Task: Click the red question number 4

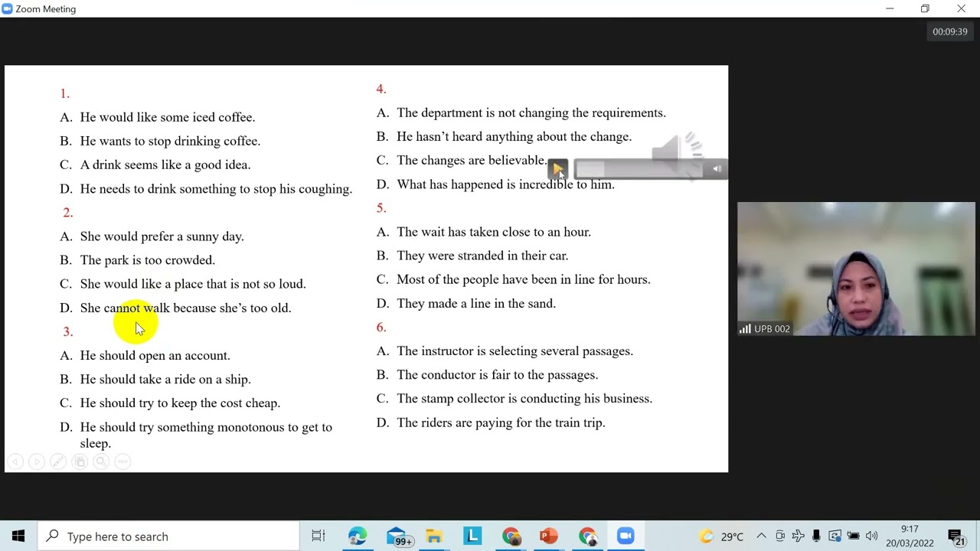Action: point(381,89)
